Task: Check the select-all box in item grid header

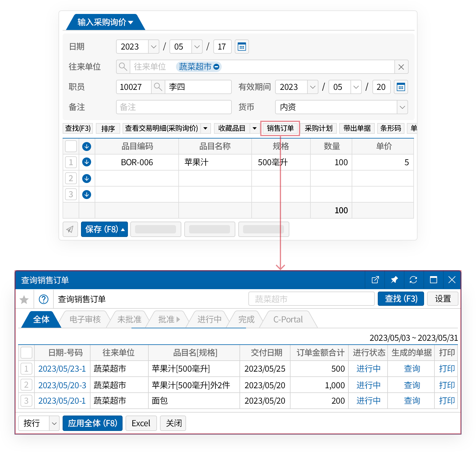Action: pos(71,146)
